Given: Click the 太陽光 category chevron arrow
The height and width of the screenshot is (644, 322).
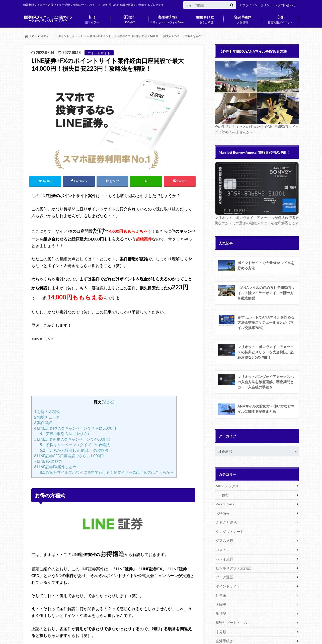Looking at the screenshot, I should tap(297, 604).
